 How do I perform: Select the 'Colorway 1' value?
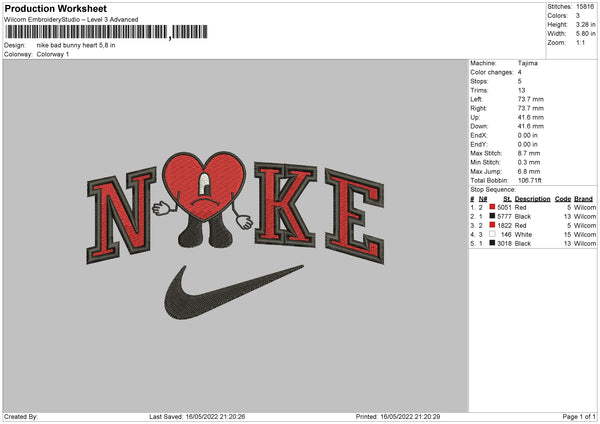(x=53, y=54)
